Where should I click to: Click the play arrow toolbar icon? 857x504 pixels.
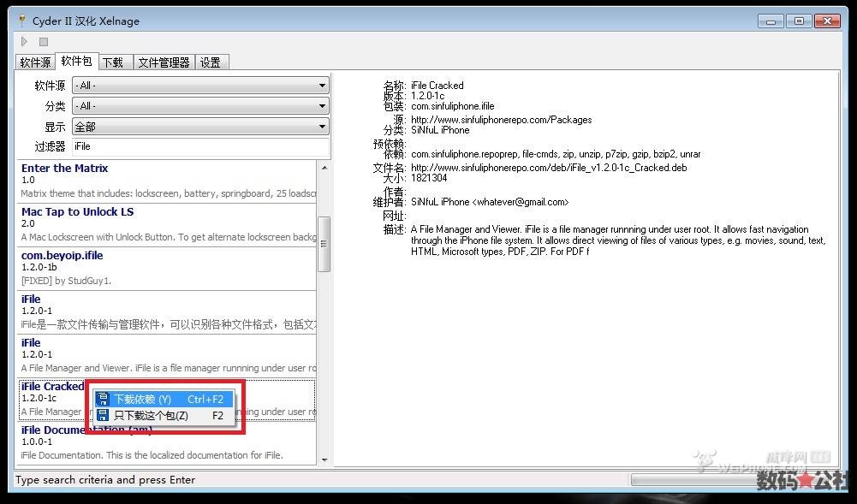tap(24, 41)
